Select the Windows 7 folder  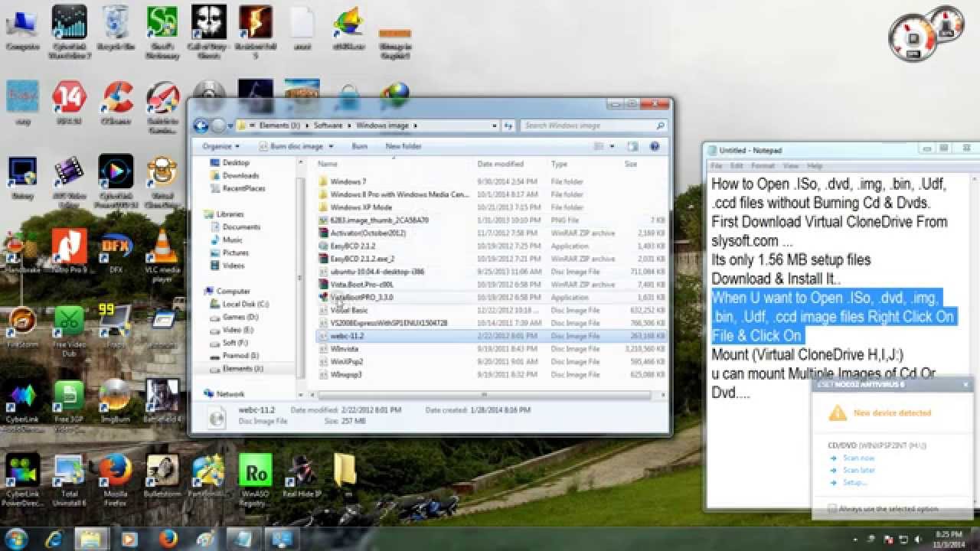(348, 182)
